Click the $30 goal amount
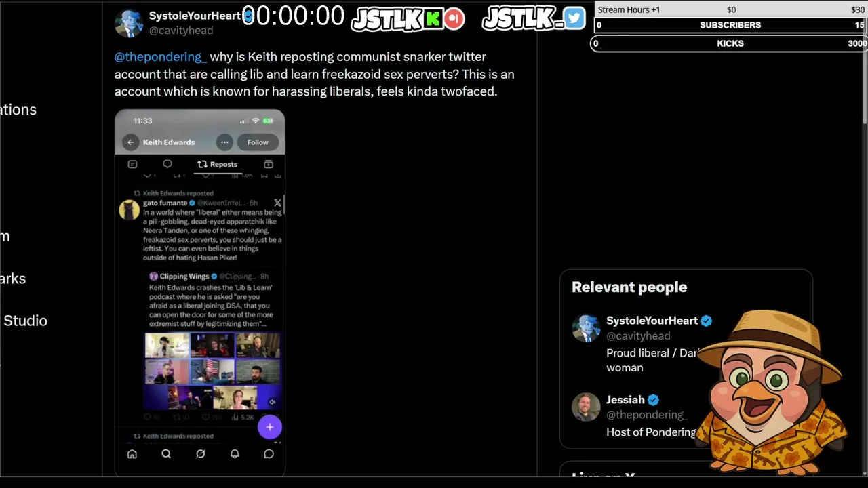 tap(858, 10)
